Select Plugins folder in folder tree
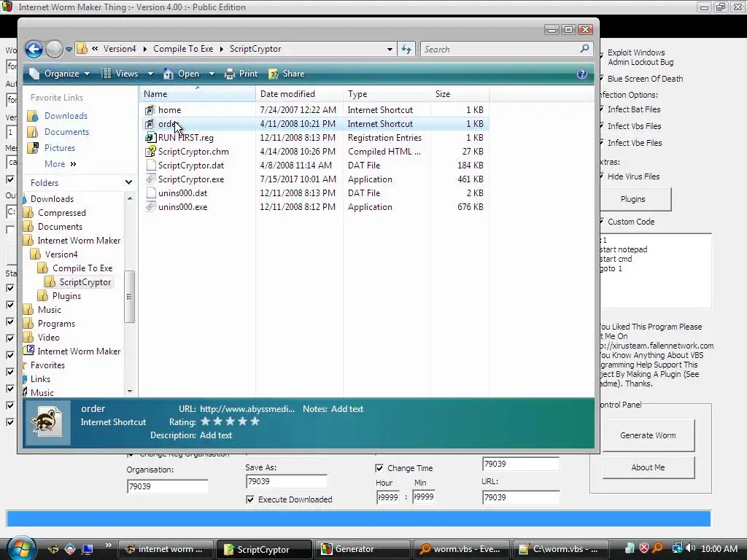Image resolution: width=747 pixels, height=560 pixels. 66,296
